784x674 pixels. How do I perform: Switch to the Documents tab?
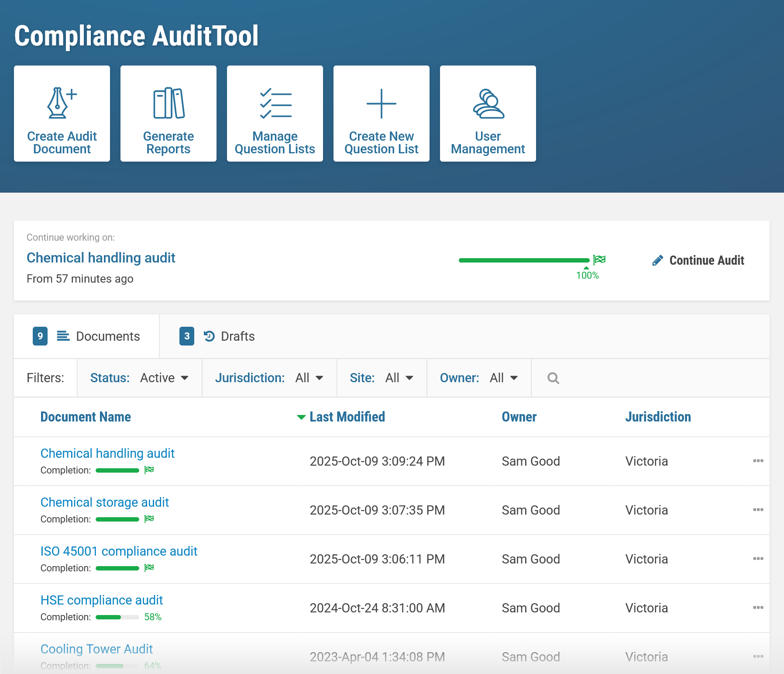pos(86,336)
